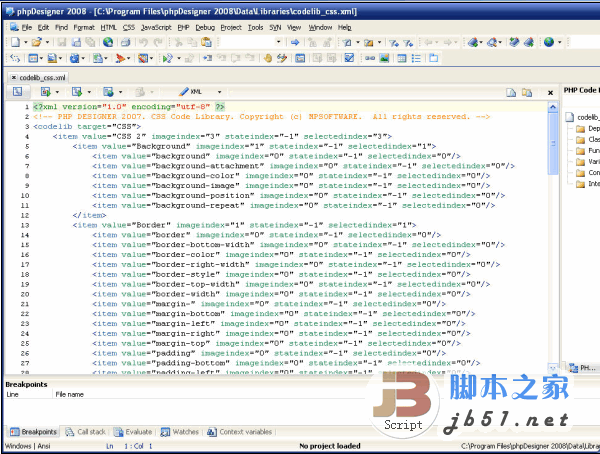Image resolution: width=600 pixels, height=454 pixels.
Task: Click the Breakpoints panel tab icon
Action: 15,432
